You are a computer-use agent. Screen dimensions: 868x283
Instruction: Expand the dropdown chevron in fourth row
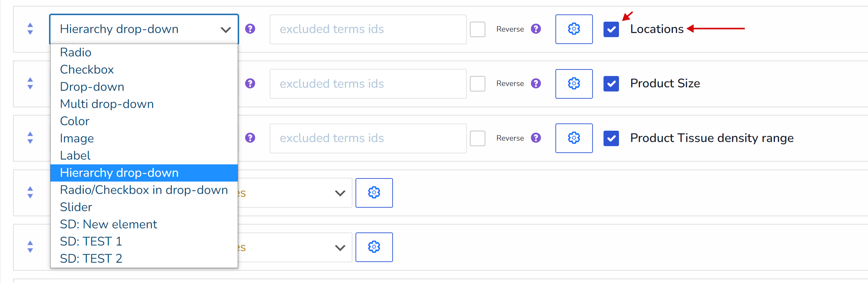(340, 193)
